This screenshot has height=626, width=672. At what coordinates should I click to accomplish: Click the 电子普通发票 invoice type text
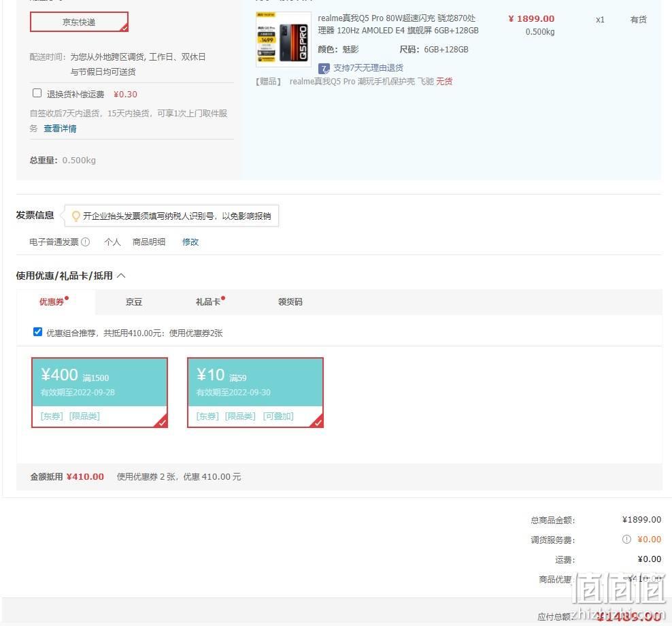click(x=54, y=242)
